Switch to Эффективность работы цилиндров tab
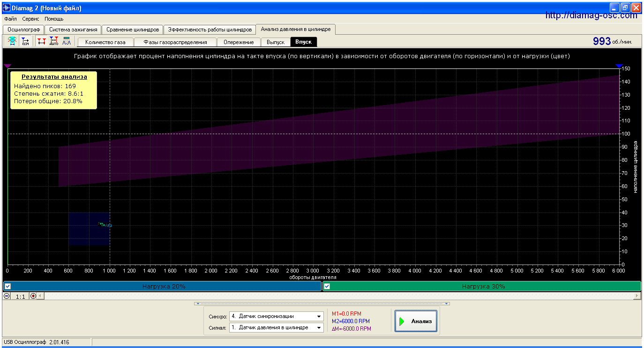The height and width of the screenshot is (348, 644). pyautogui.click(x=210, y=30)
